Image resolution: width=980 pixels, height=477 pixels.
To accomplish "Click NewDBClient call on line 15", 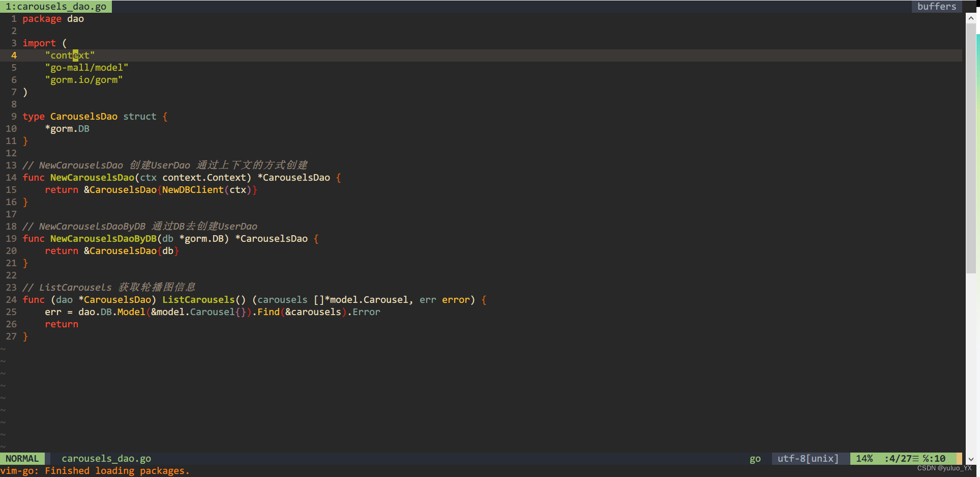I will click(193, 190).
